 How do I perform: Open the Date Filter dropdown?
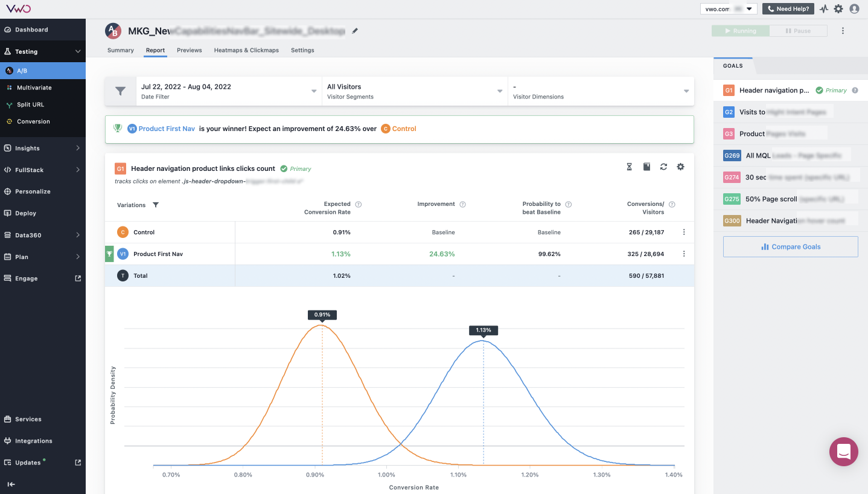[x=229, y=91]
